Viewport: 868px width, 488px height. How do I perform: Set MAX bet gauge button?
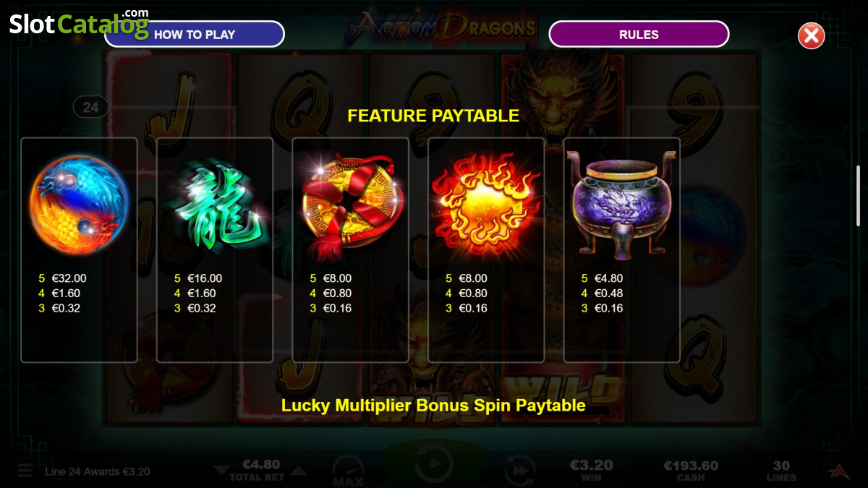[x=348, y=471]
